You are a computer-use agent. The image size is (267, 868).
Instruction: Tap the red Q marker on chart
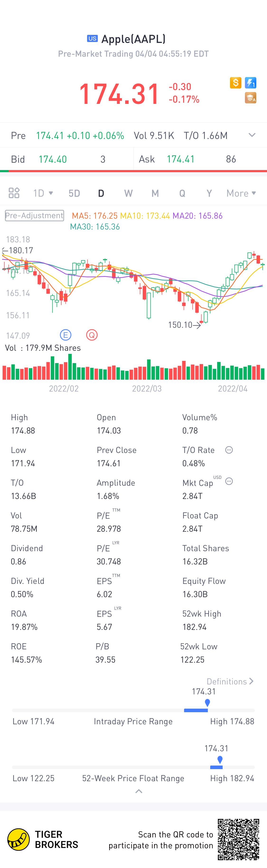tap(92, 335)
